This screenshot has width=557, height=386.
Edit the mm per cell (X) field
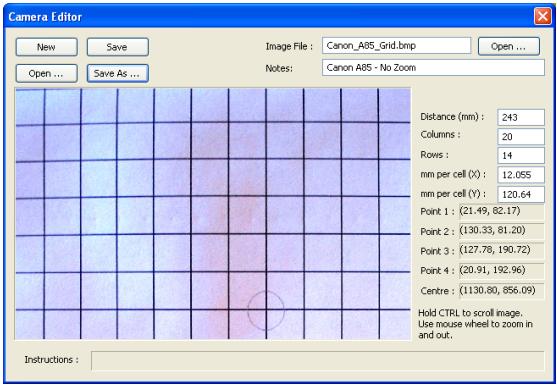[x=521, y=175]
